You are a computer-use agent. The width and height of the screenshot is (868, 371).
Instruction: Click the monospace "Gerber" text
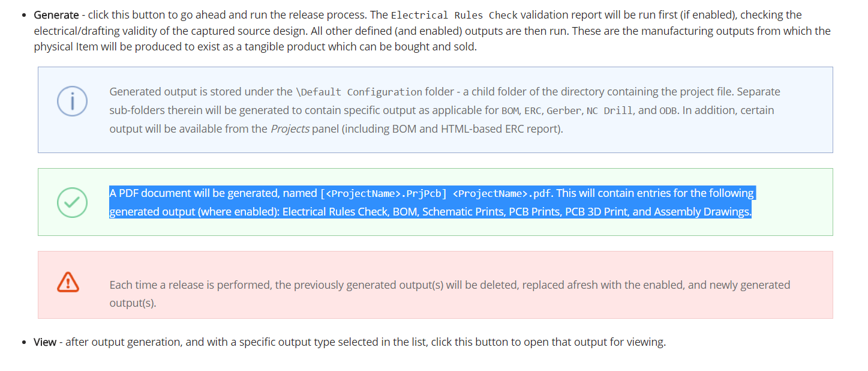[x=563, y=110]
